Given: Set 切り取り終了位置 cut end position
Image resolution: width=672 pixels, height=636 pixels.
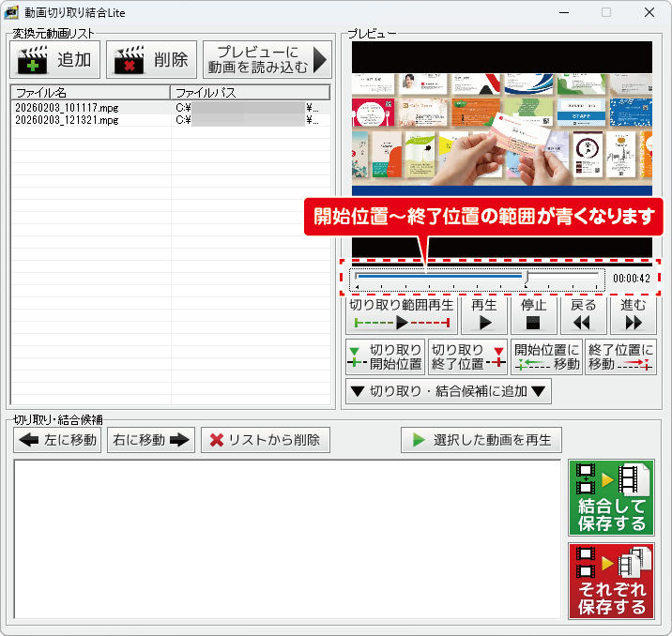Looking at the screenshot, I should click(466, 356).
